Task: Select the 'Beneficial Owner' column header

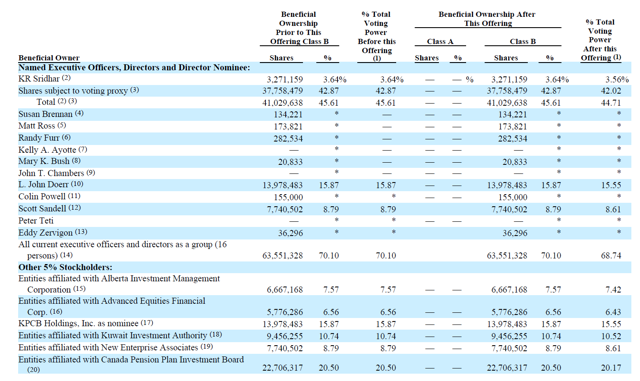Action: (x=49, y=58)
